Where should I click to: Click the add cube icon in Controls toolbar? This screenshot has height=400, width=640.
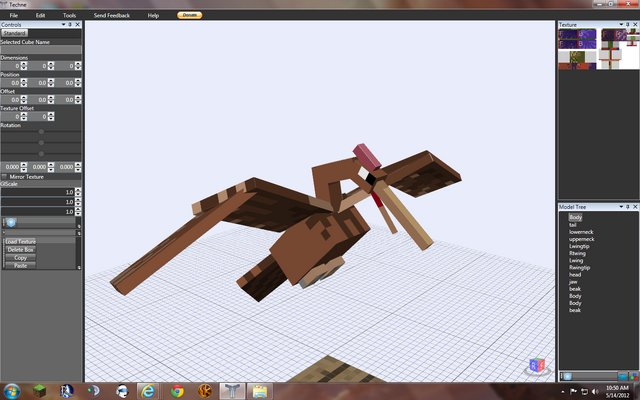click(11, 222)
